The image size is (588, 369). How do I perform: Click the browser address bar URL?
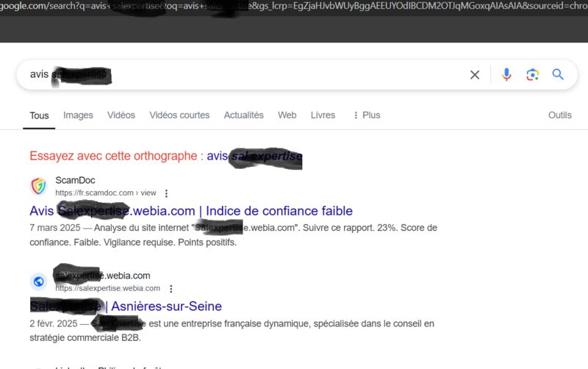coord(294,7)
